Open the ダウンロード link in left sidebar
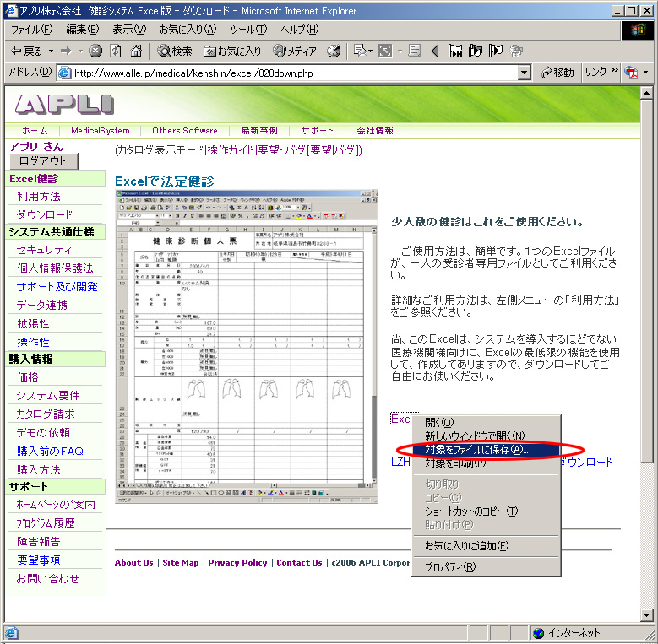The height and width of the screenshot is (644, 658). pyautogui.click(x=44, y=214)
